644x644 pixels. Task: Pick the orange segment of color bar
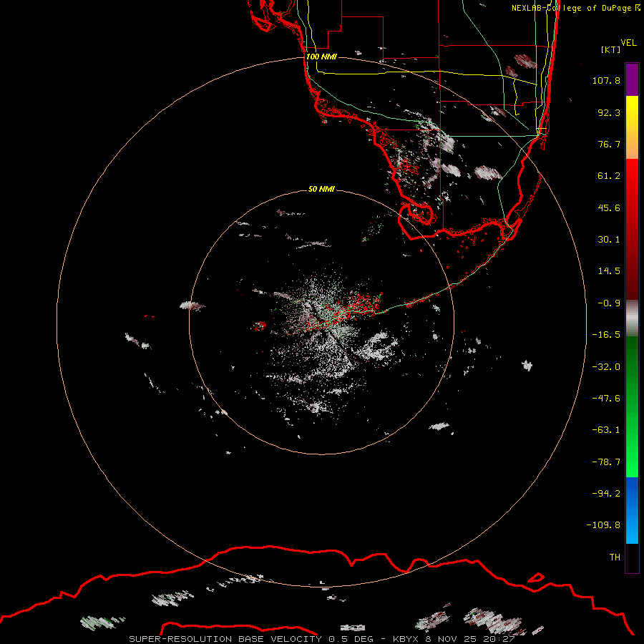(x=632, y=144)
